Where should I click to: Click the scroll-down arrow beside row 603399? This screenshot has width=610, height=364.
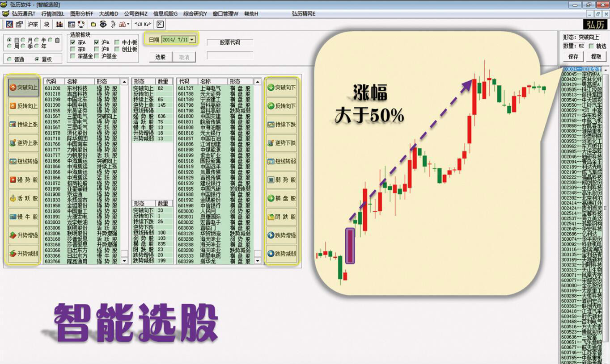pyautogui.click(x=258, y=260)
